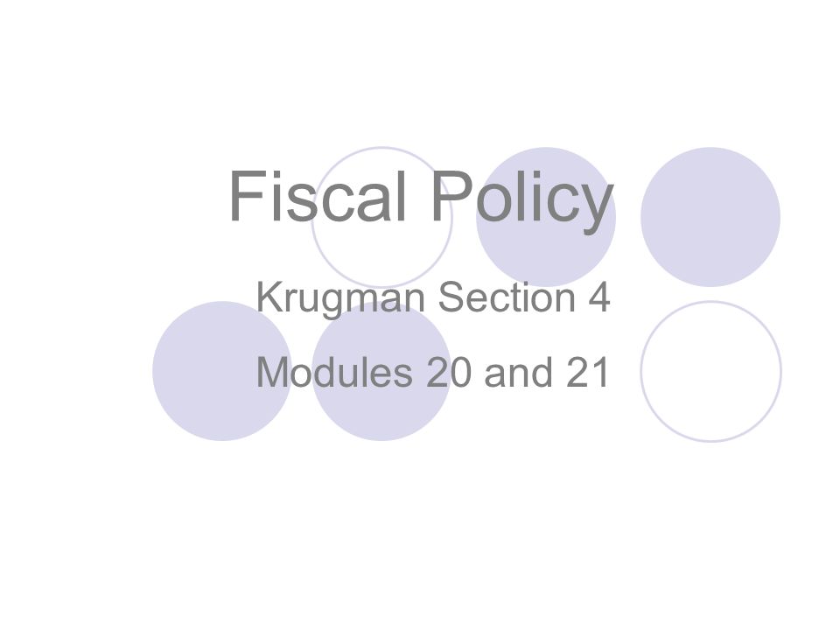Image resolution: width=840 pixels, height=630 pixels.
Task: Select the "Krugman Section 4" subtitle line
Action: [433, 299]
